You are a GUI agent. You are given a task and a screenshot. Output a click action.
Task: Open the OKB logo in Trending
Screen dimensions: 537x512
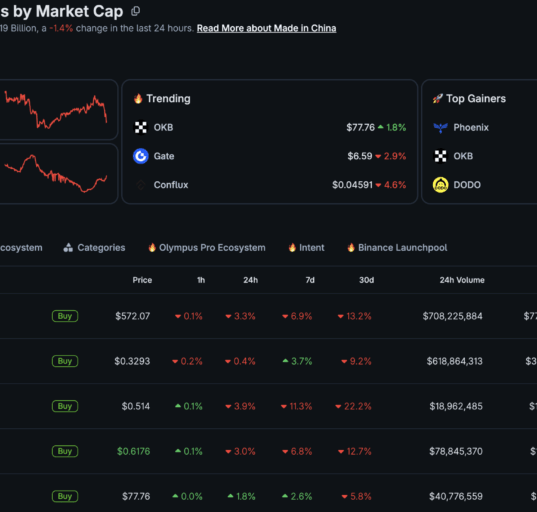coord(140,127)
